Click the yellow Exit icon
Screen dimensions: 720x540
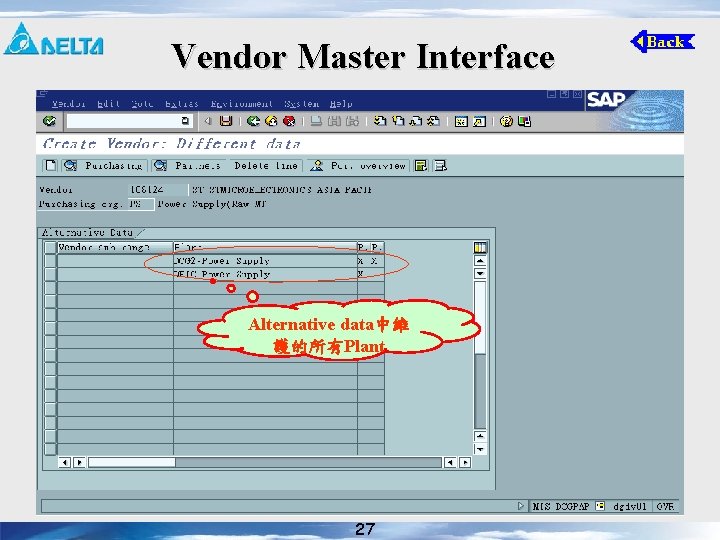271,121
